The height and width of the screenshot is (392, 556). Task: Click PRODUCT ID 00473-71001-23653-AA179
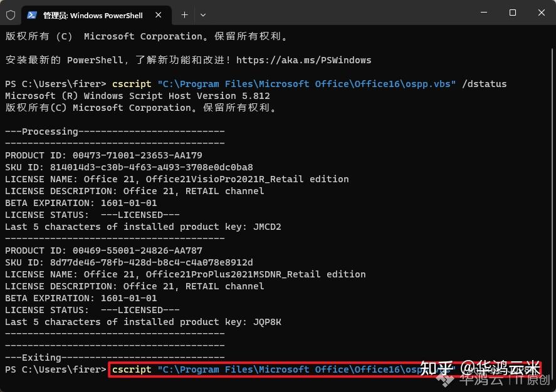(103, 155)
